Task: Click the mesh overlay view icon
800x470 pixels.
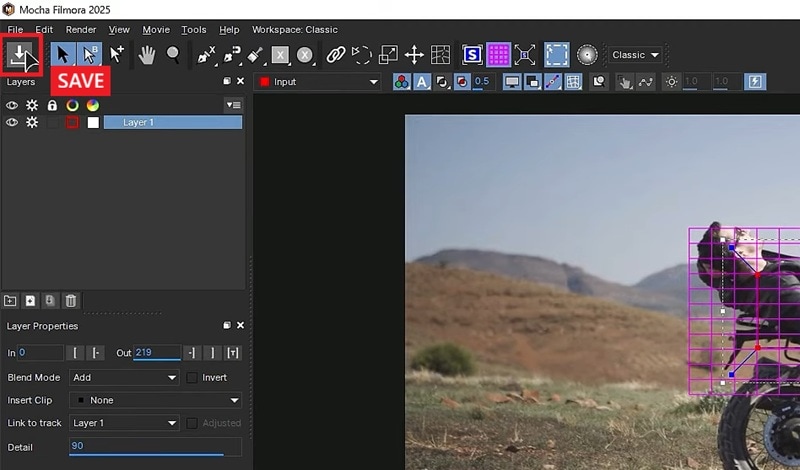Action: 573,82
